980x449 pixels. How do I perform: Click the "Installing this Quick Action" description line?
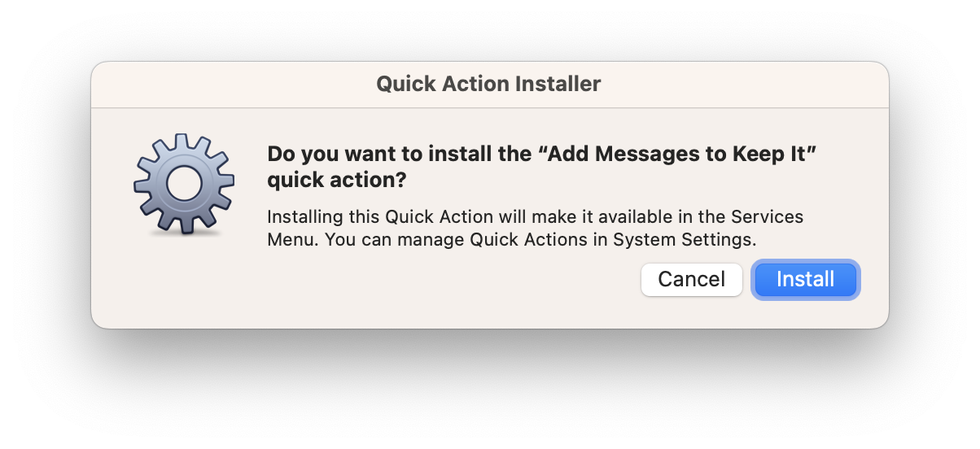click(x=535, y=218)
